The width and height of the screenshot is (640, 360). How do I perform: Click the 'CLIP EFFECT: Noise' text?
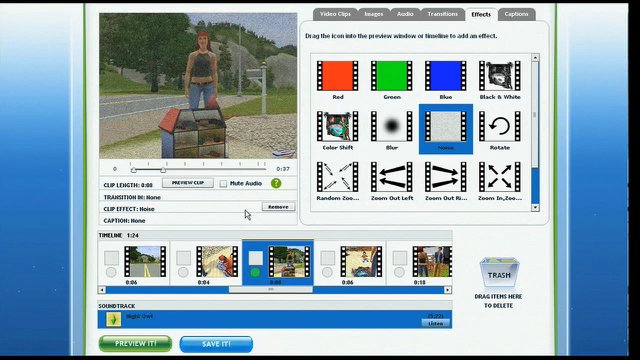coord(129,209)
